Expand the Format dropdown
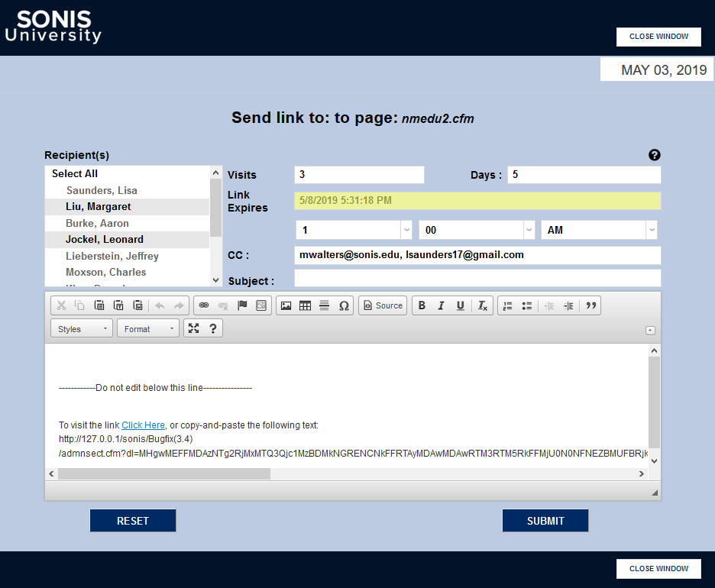715x588 pixels. [147, 329]
